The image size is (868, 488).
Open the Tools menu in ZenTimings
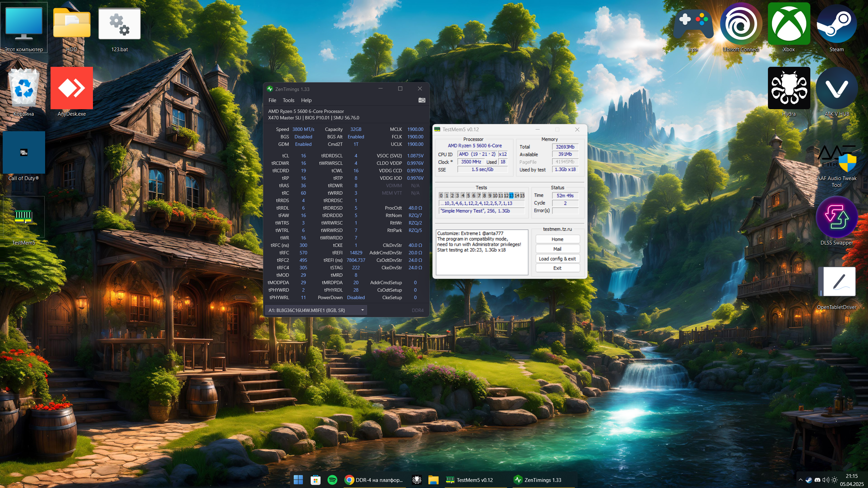point(288,100)
